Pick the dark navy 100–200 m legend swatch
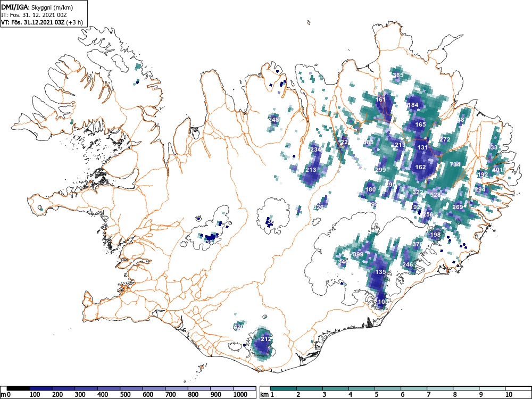 click(41, 388)
